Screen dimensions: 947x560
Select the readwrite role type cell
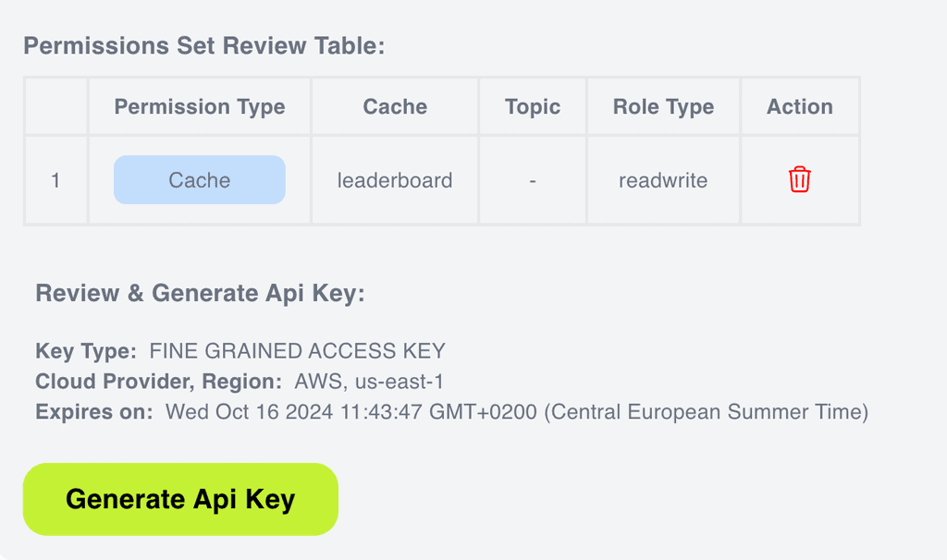point(663,180)
